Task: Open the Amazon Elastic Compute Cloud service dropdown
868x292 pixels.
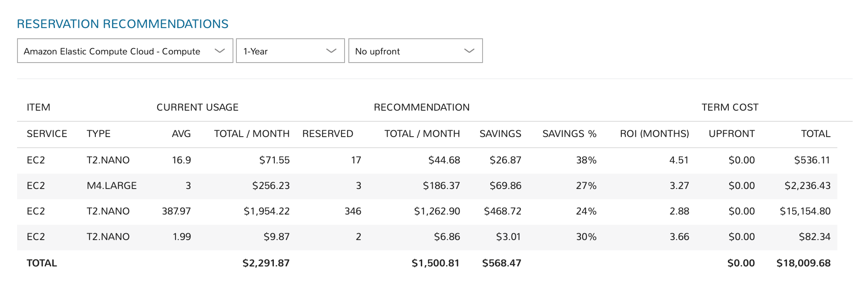Action: click(x=125, y=51)
